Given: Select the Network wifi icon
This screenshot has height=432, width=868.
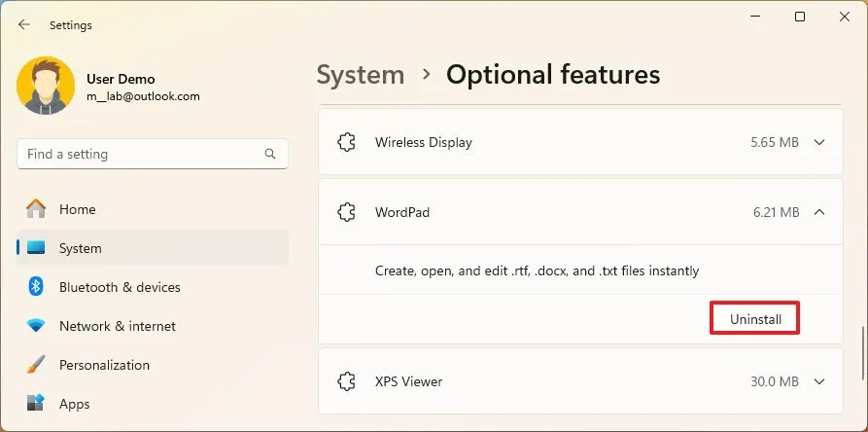Looking at the screenshot, I should point(36,326).
